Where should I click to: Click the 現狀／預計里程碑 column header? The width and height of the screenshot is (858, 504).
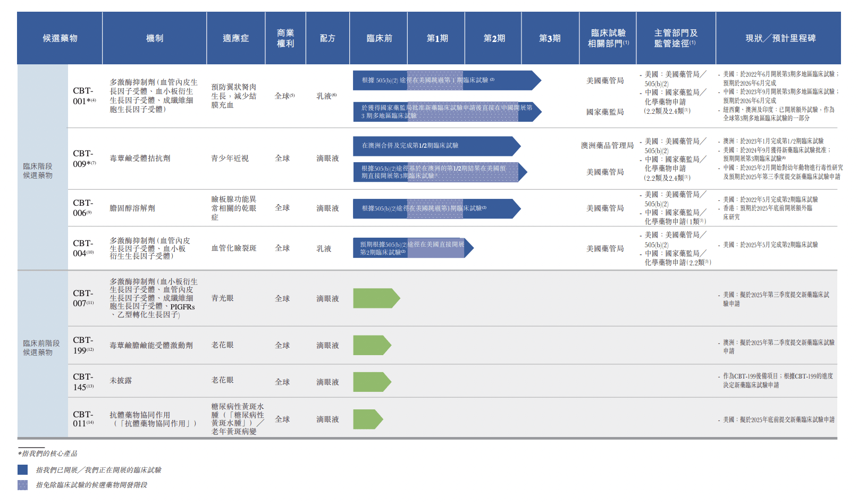coord(780,38)
